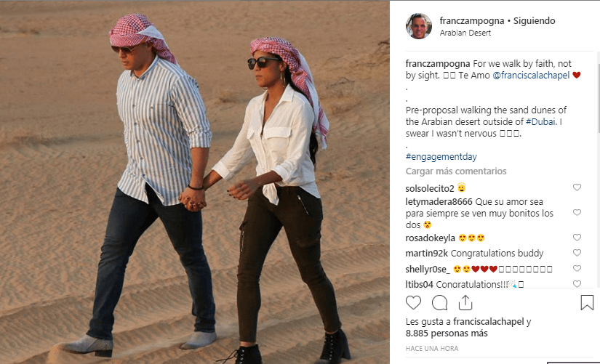Visit the @franciscalachapel mention
The width and height of the screenshot is (600, 364).
[x=531, y=76]
